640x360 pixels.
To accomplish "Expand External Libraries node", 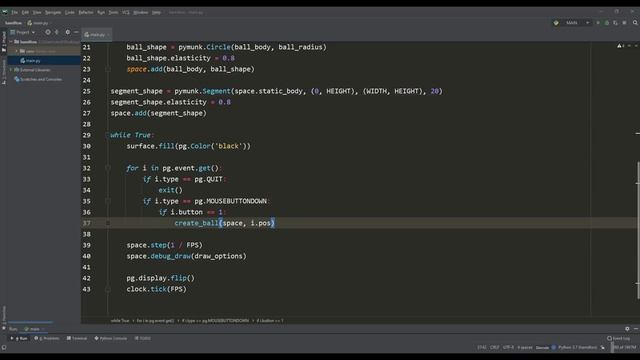I will click(x=11, y=70).
